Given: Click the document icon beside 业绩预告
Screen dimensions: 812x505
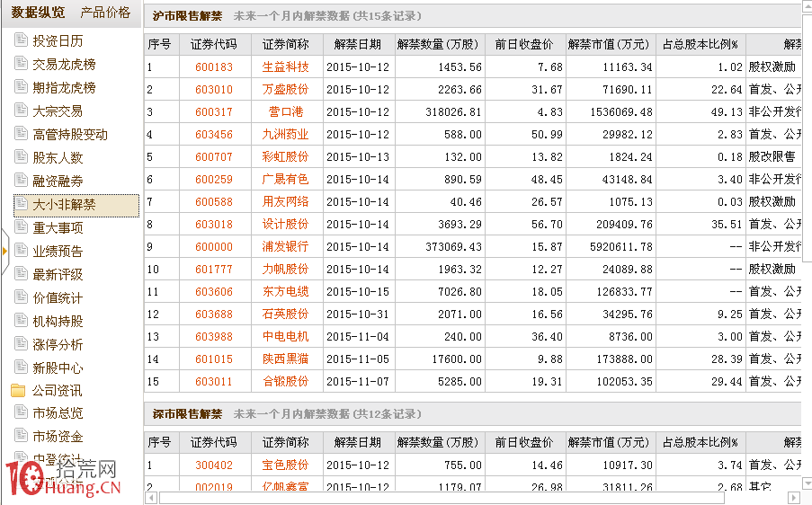Looking at the screenshot, I should 21,250.
